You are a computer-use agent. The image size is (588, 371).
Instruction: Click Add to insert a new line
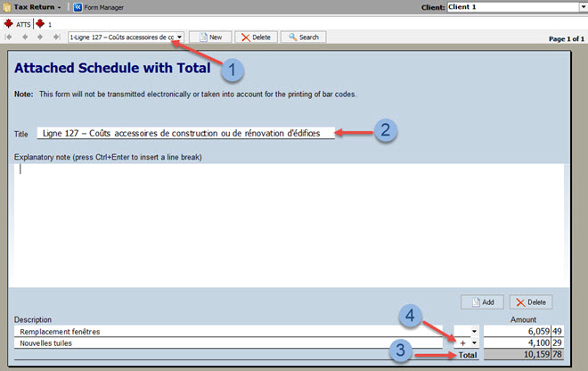(x=481, y=302)
